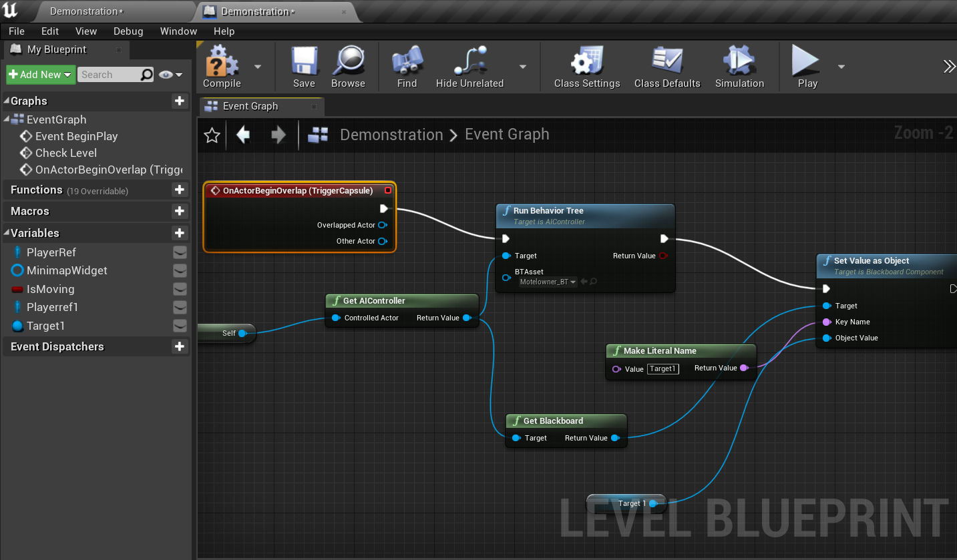The image size is (957, 560).
Task: Add a new macro with plus icon
Action: [180, 211]
